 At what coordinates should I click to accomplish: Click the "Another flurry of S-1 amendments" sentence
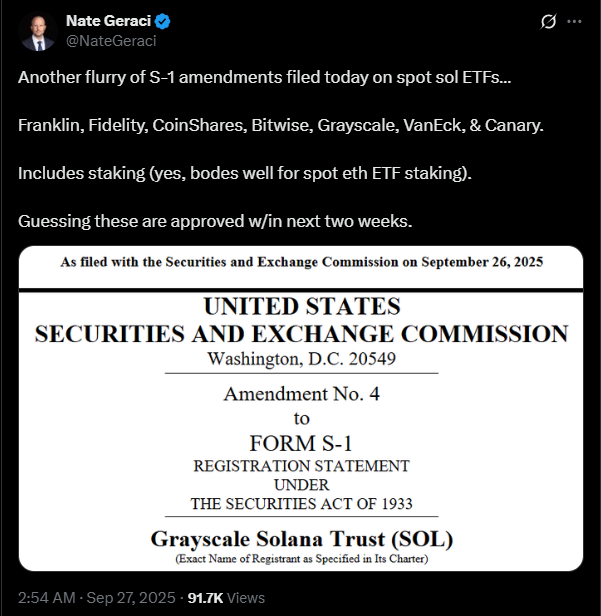tap(264, 77)
